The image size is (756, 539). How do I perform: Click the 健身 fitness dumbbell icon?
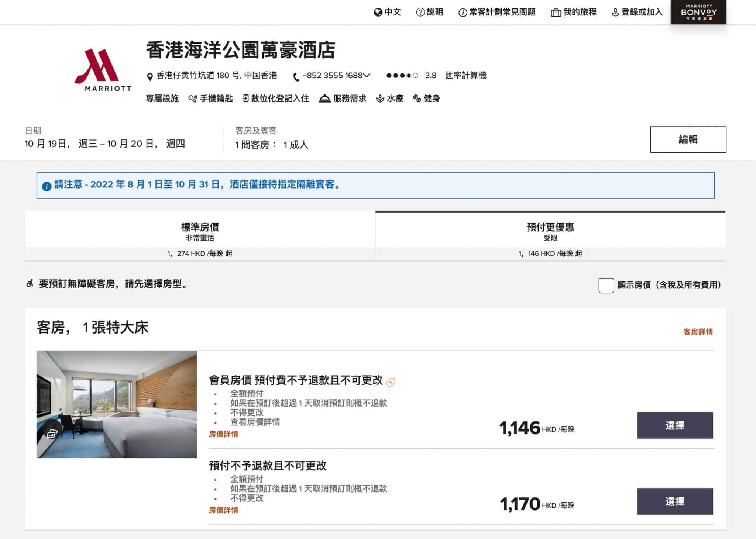[x=417, y=99]
